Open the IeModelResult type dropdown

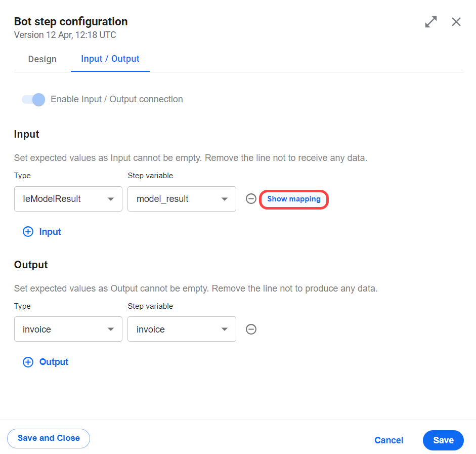(x=68, y=199)
